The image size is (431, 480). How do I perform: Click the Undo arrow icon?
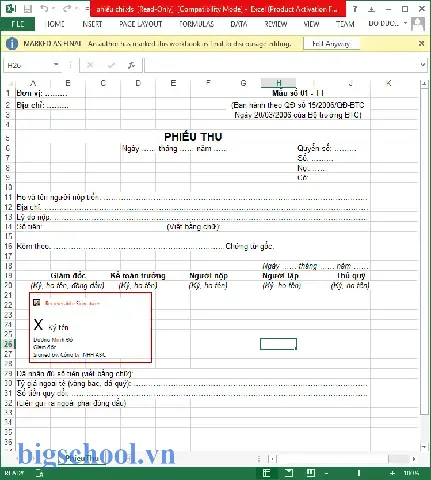[x=44, y=8]
